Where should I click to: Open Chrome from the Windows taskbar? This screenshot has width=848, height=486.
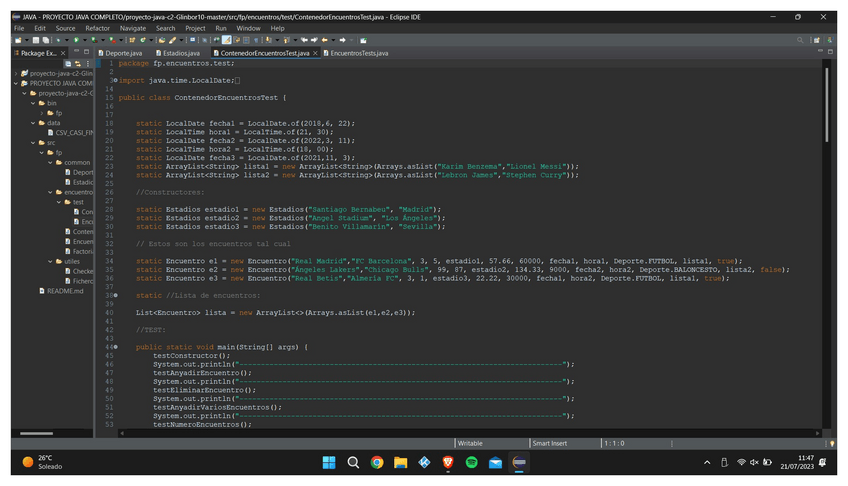click(x=377, y=462)
